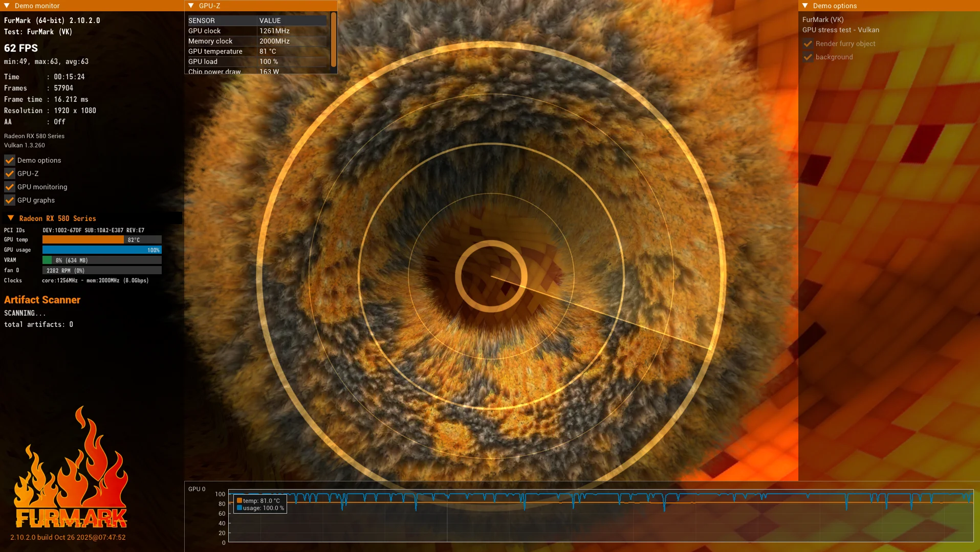Click the total artifacts: 0 text
This screenshot has width=980, height=552.
pos(38,324)
